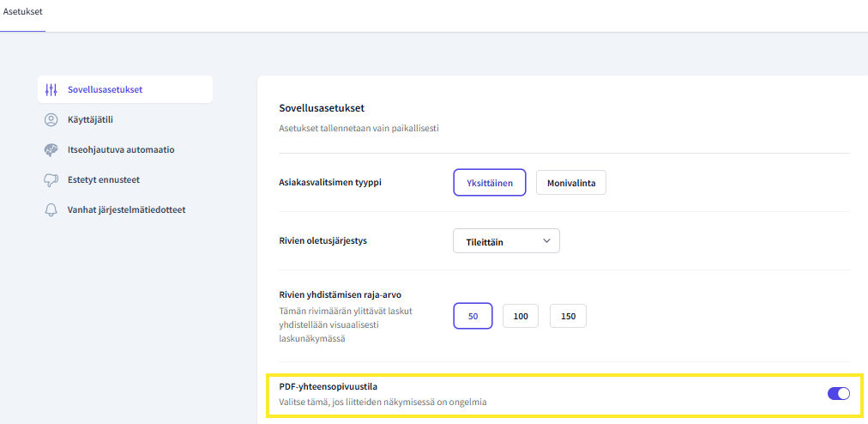Image resolution: width=868 pixels, height=424 pixels.
Task: Select Yksittäinen customer selector type
Action: [x=490, y=182]
